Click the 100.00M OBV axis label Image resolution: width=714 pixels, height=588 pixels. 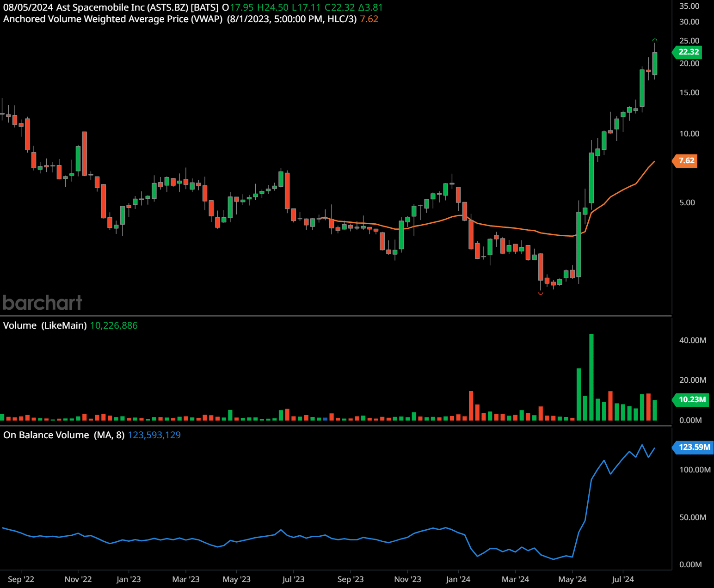pyautogui.click(x=695, y=470)
